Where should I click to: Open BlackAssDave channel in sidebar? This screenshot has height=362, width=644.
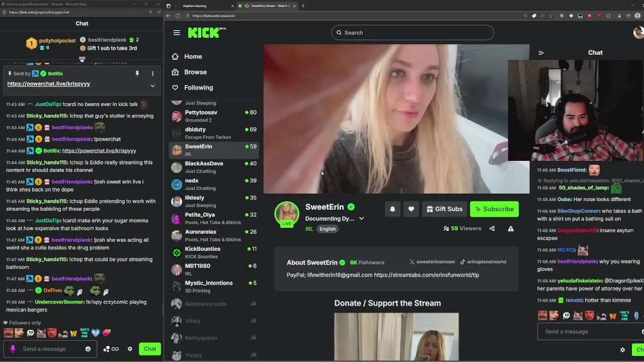pyautogui.click(x=213, y=167)
